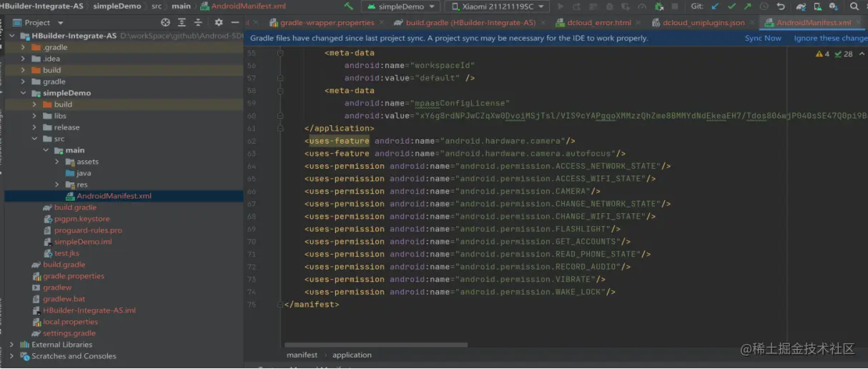The width and height of the screenshot is (868, 369).
Task: Expand the .gradle folder arrow
Action: pos(24,47)
